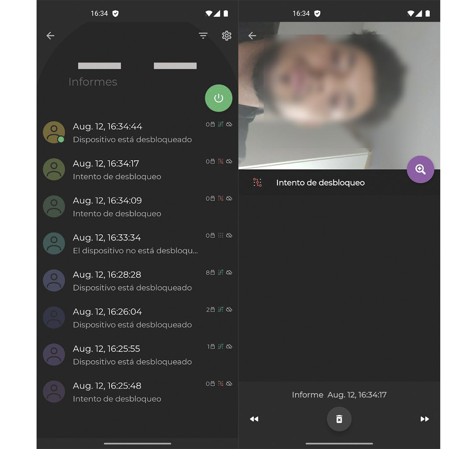Open the Aug. 12, 16:25:55 report
This screenshot has height=449, width=476.
[132, 355]
